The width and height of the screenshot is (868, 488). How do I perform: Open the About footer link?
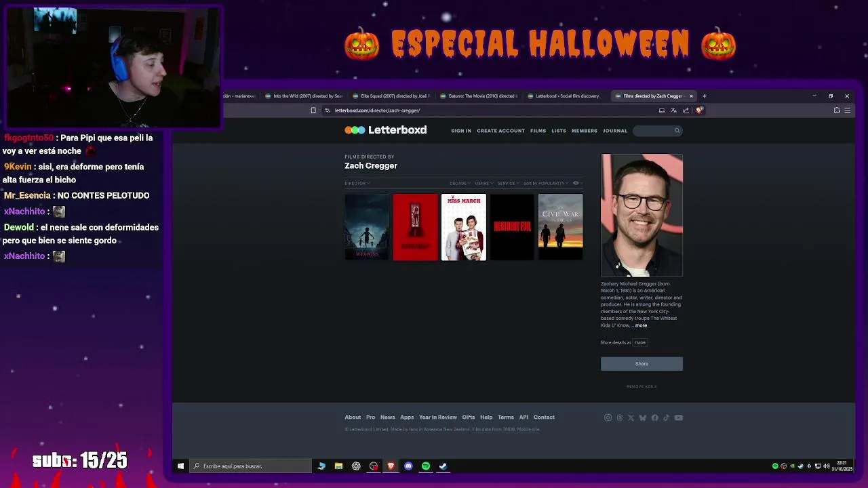[353, 418]
